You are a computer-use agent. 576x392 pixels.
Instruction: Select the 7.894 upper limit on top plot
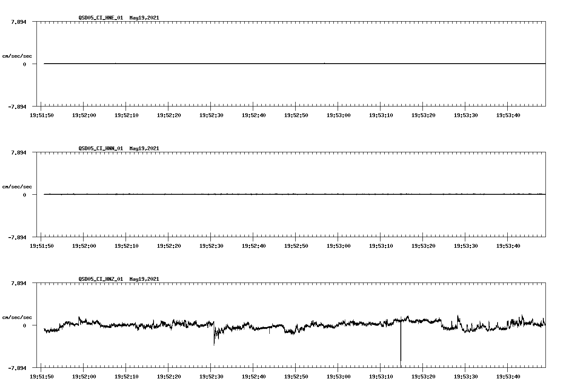tap(19, 21)
